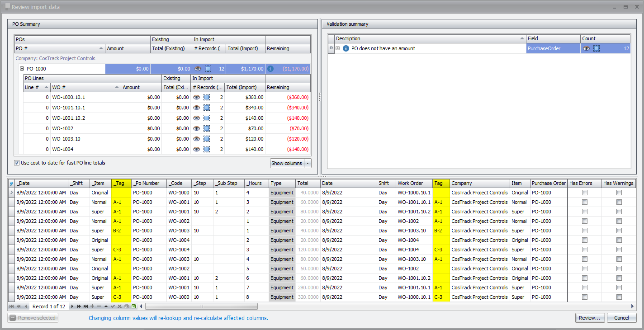Click the Total cell showing 320.0000
Screen dimensions: 644x330
coord(308,297)
